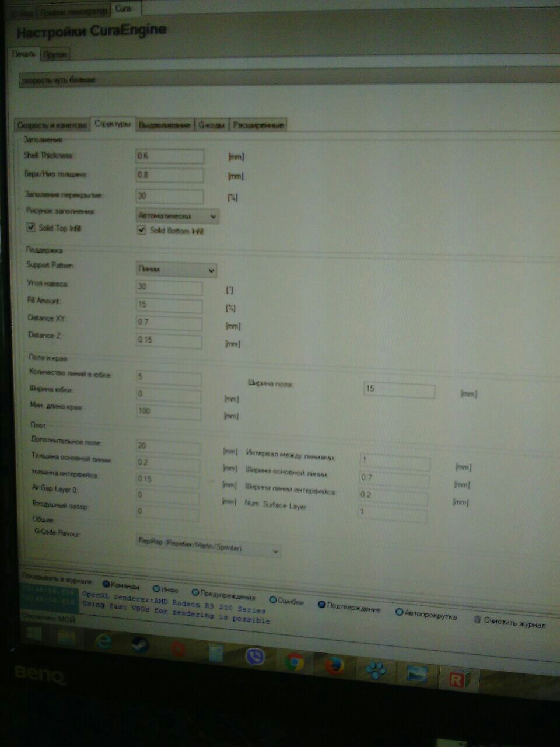This screenshot has height=747, width=560.
Task: Open the Расширенные tab
Action: coord(258,125)
